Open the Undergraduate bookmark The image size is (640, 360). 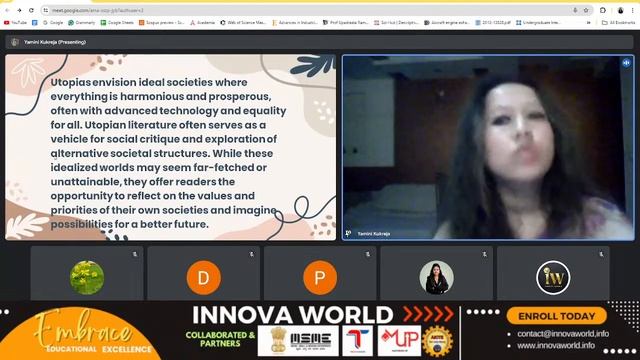pos(538,23)
